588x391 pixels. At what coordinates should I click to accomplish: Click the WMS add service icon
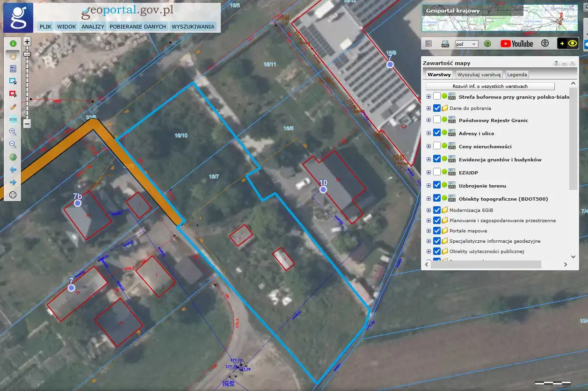[445, 43]
